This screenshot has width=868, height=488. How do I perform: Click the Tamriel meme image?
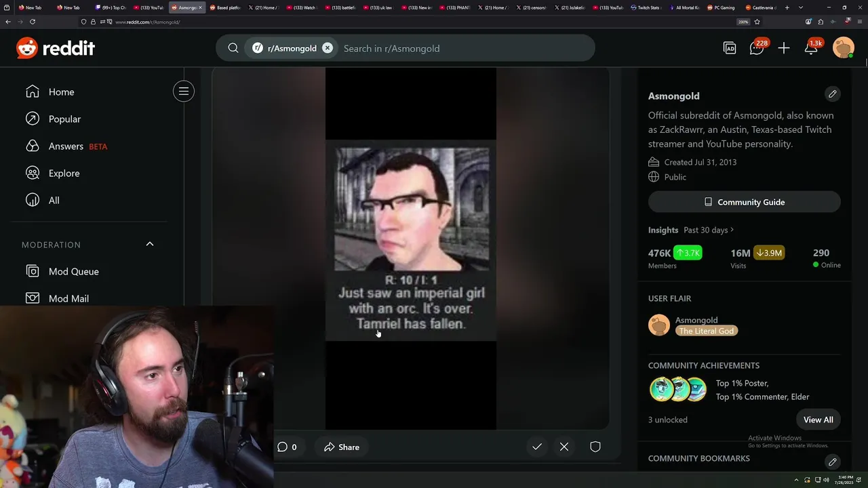(x=411, y=240)
